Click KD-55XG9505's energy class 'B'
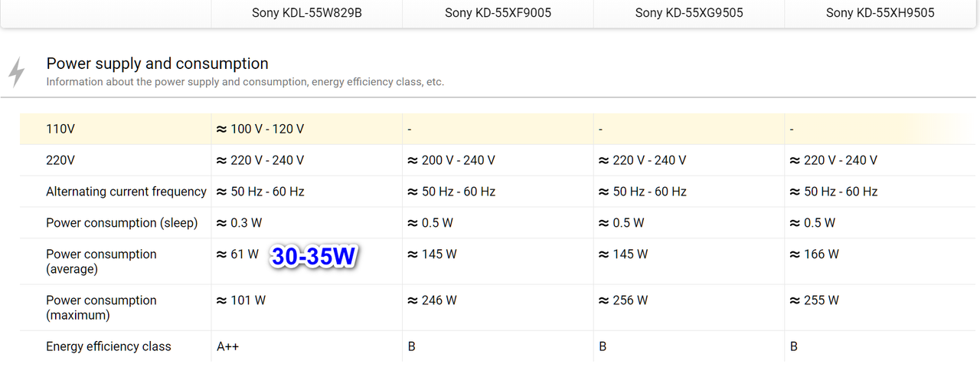980x374 pixels. click(603, 346)
